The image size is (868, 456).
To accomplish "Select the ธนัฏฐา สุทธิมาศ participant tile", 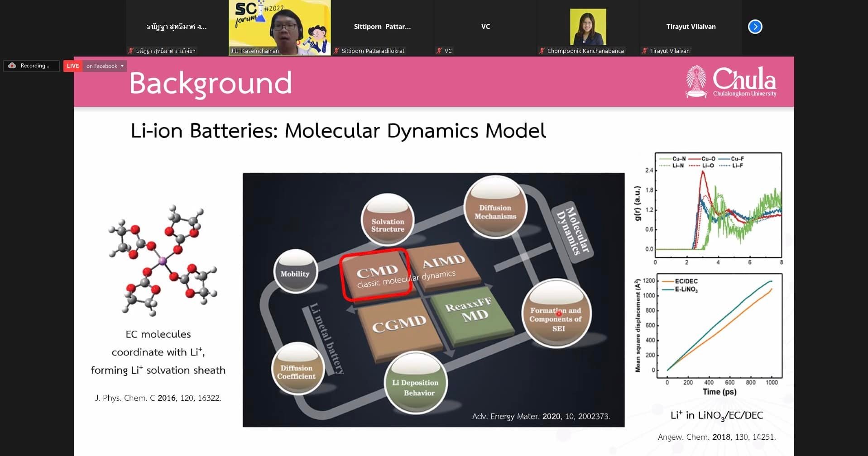I will click(x=177, y=28).
